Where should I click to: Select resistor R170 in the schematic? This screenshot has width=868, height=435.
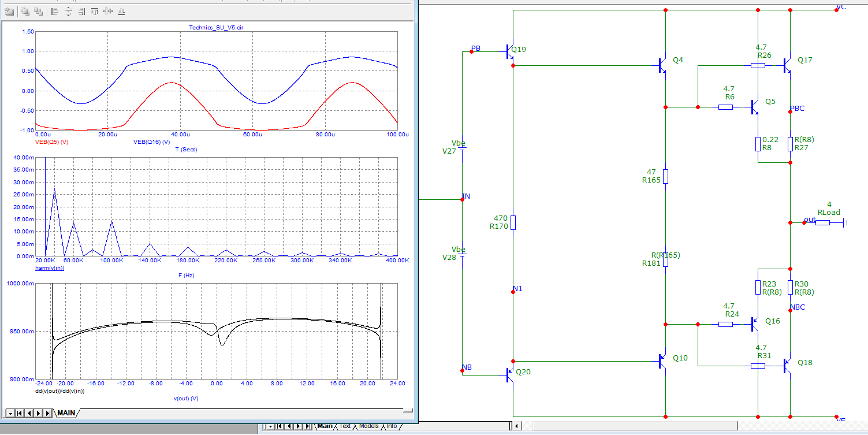(x=513, y=222)
